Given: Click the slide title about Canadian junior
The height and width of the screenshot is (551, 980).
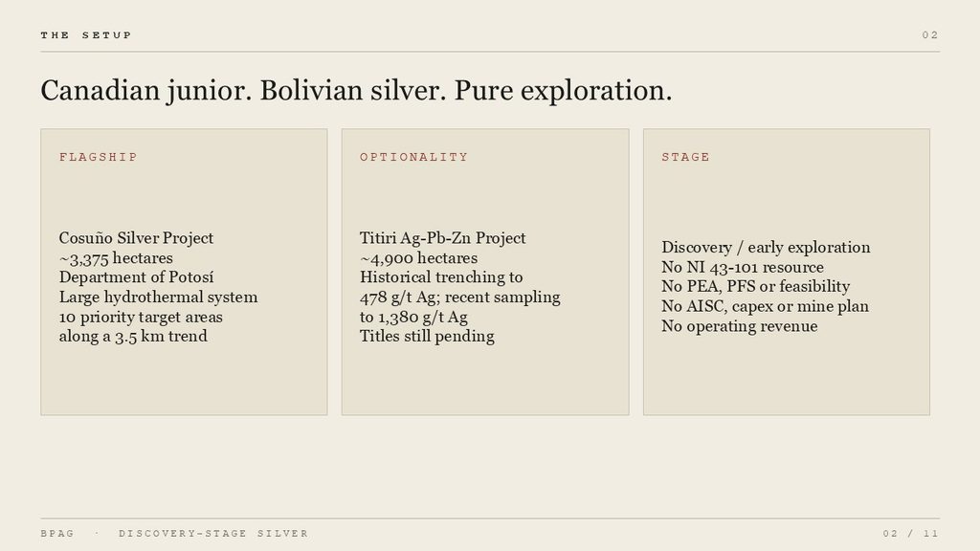Looking at the screenshot, I should coord(356,91).
